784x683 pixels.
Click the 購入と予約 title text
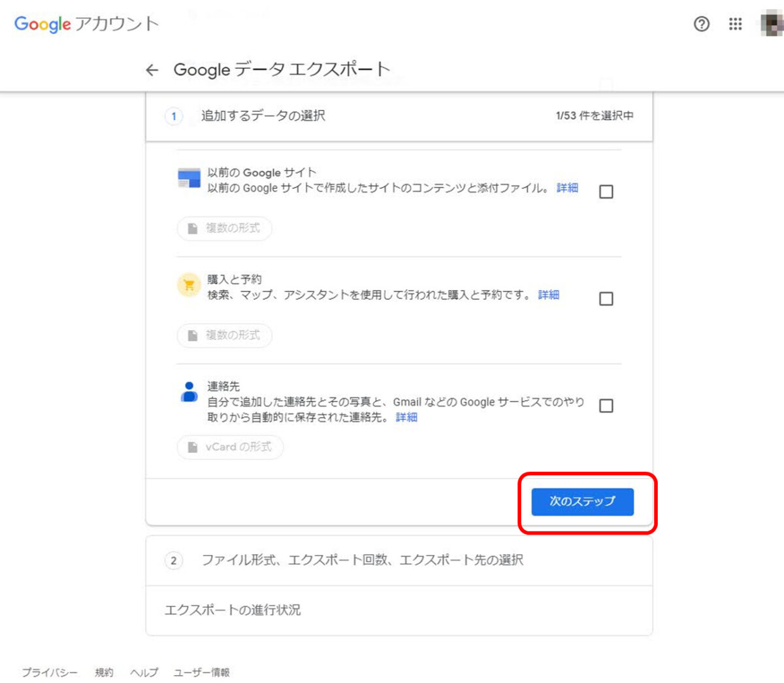[x=234, y=279]
